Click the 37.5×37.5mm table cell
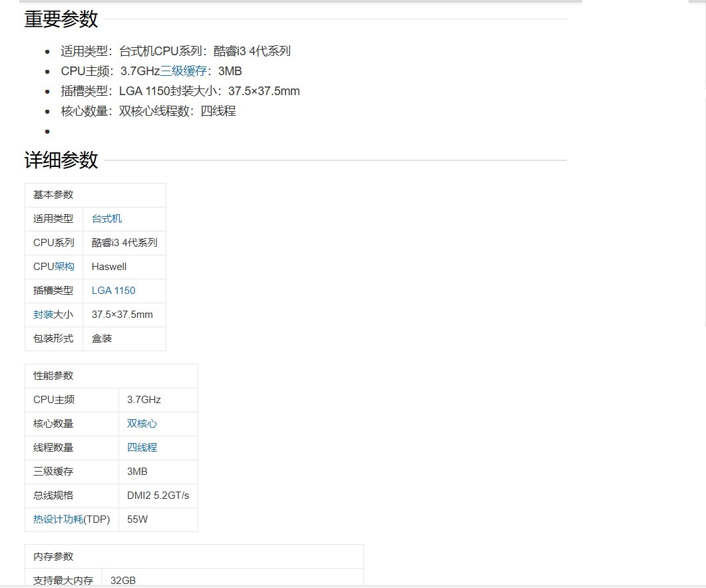The height and width of the screenshot is (588, 706). pos(124,314)
